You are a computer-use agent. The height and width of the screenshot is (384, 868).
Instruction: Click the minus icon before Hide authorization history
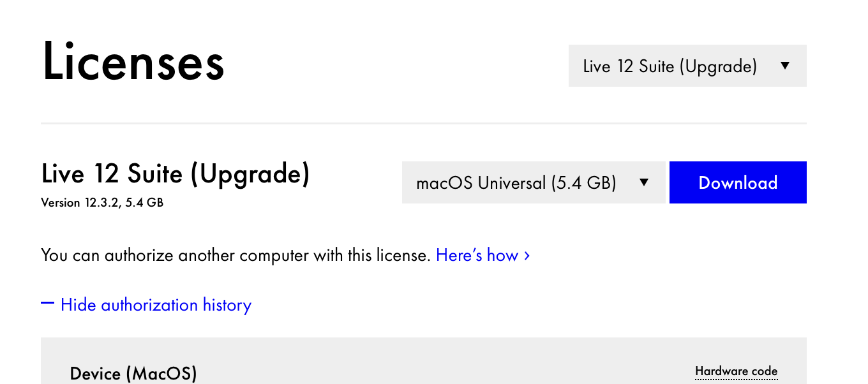coord(47,304)
